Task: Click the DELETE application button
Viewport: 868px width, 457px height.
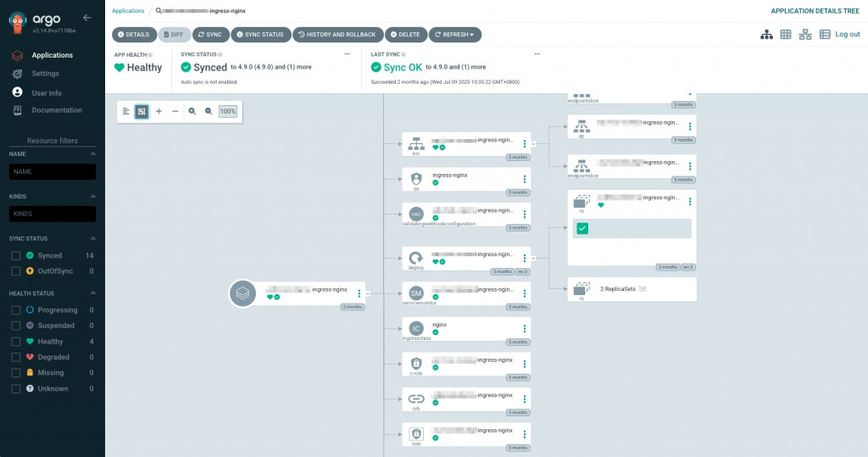Action: 406,35
